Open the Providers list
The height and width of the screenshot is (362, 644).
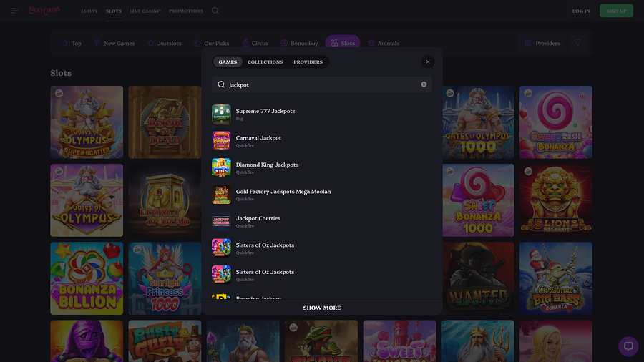[x=542, y=43]
